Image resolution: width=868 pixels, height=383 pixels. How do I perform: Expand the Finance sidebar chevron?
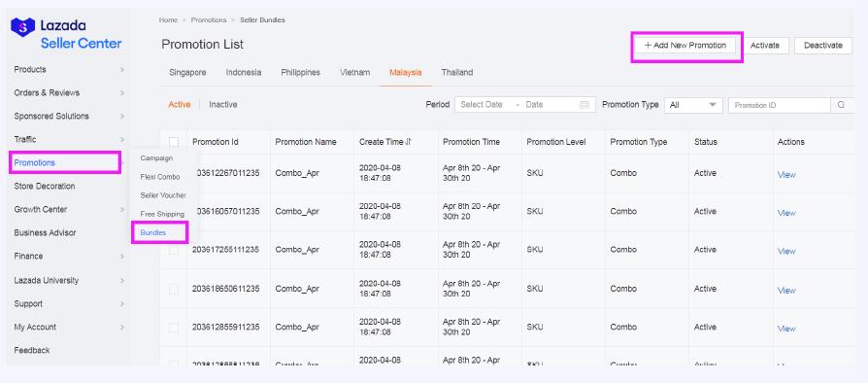point(121,256)
